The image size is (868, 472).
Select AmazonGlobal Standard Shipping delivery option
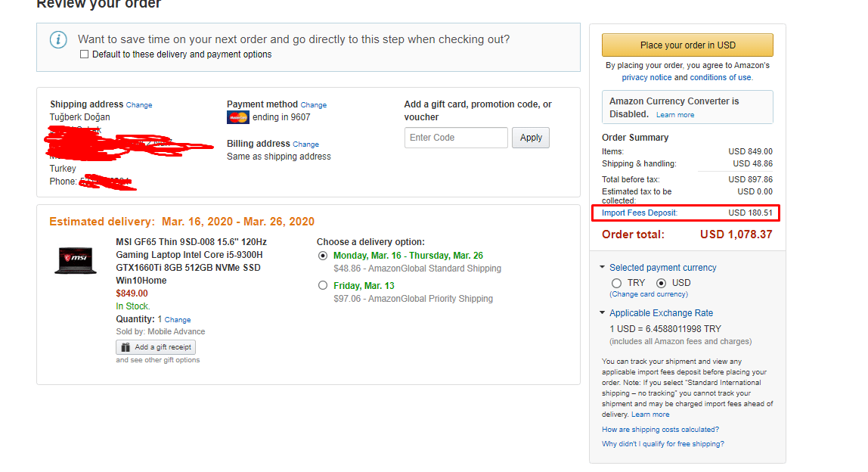coord(323,256)
